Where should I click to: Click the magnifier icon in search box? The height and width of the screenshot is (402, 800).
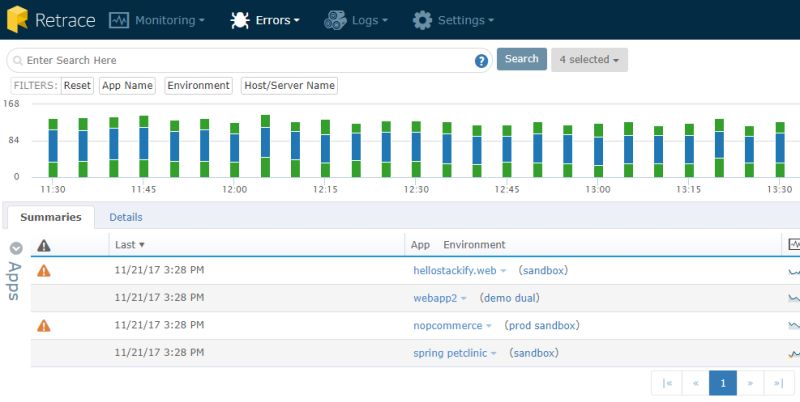click(18, 61)
